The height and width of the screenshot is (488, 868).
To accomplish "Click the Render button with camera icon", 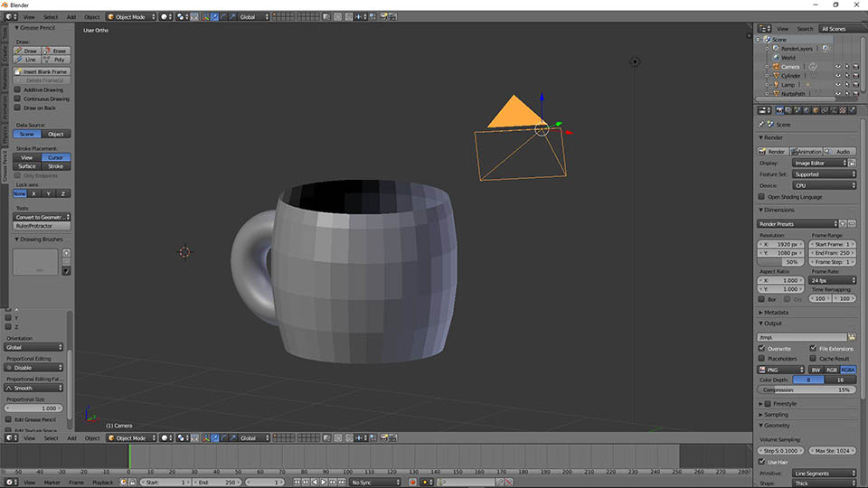I will click(773, 152).
